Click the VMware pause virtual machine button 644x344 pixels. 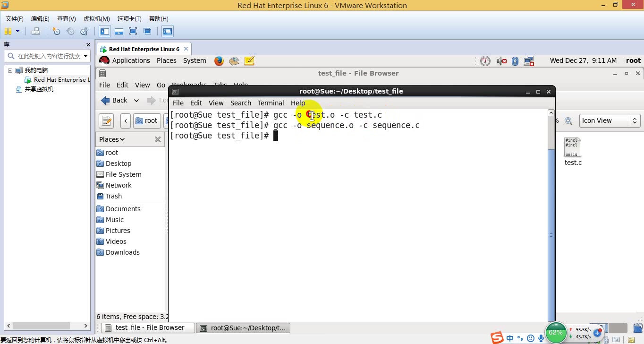[x=8, y=31]
